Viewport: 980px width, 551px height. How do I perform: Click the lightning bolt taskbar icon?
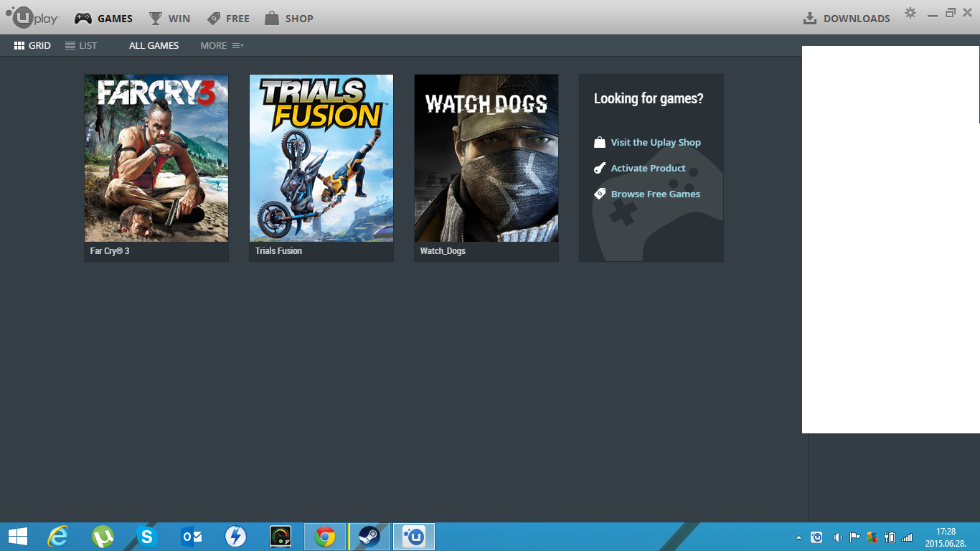coord(235,537)
